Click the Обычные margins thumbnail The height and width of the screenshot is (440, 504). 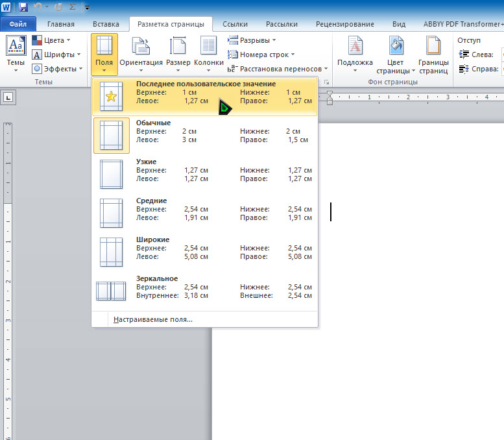[x=111, y=136]
